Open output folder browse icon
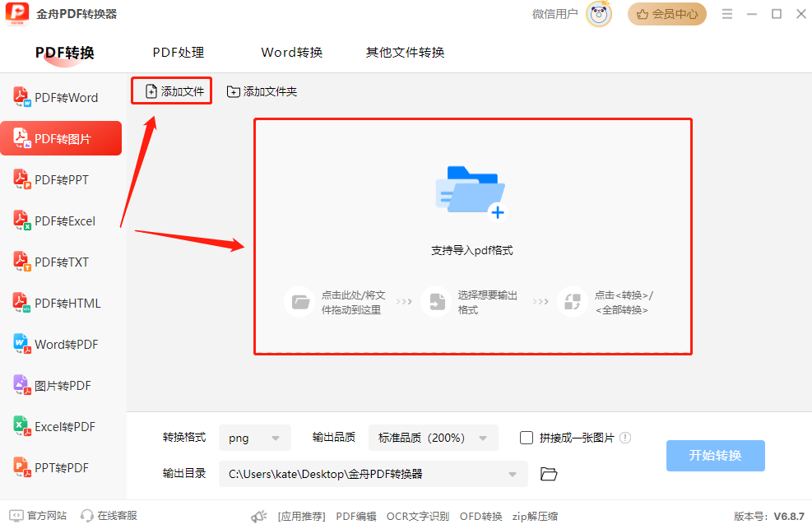This screenshot has height=529, width=812. point(549,474)
